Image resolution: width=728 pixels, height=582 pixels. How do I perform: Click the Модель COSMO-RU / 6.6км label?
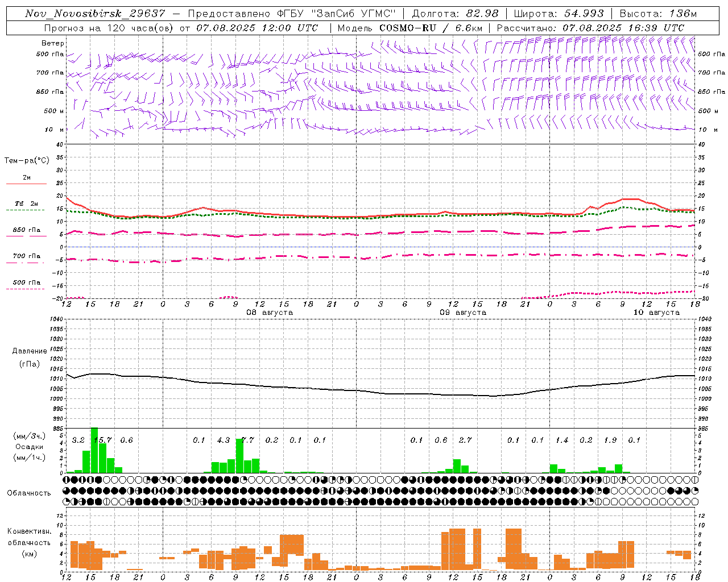pos(410,28)
